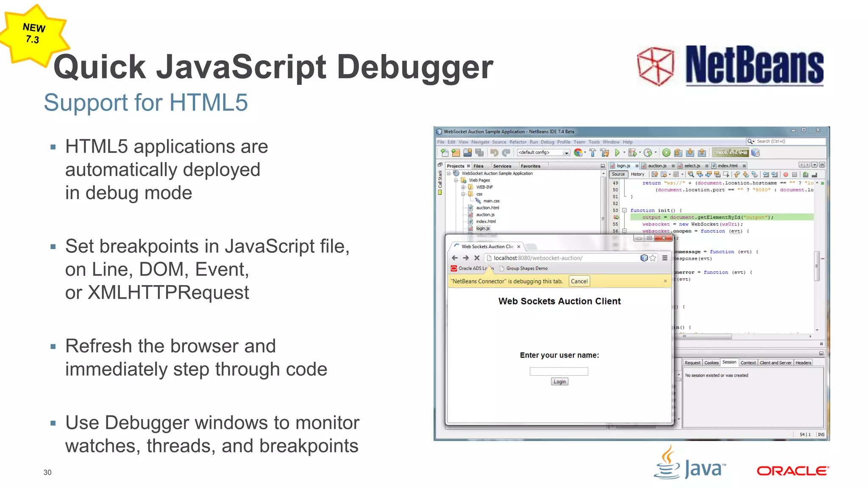
Task: Open the editor documents list dropdown
Action: coord(815,165)
